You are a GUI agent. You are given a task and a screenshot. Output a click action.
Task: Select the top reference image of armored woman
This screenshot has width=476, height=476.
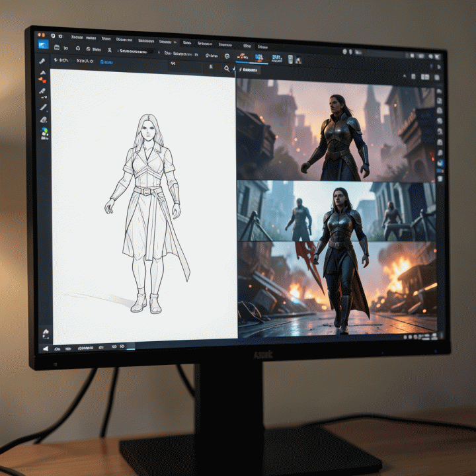pos(336,130)
